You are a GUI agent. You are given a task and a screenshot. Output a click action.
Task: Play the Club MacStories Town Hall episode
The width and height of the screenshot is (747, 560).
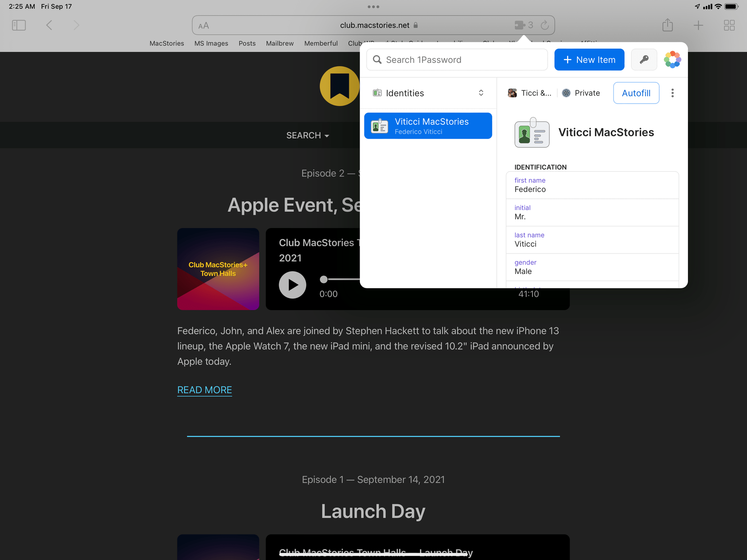[292, 284]
